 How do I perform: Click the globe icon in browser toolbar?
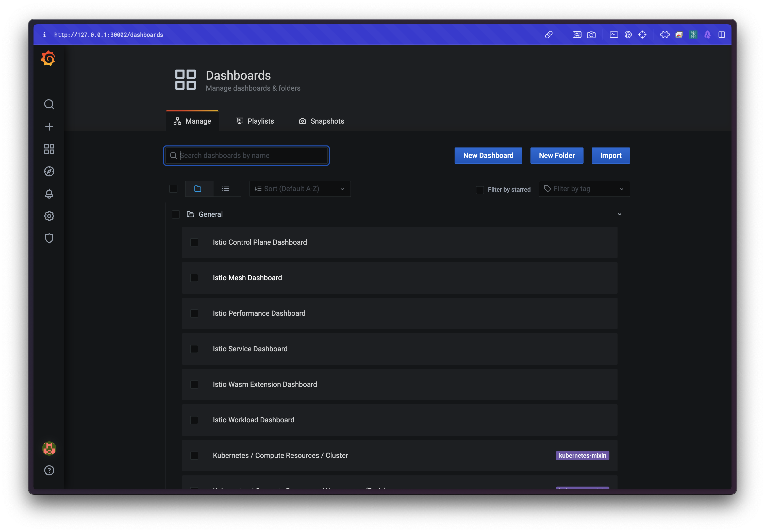[x=628, y=35]
